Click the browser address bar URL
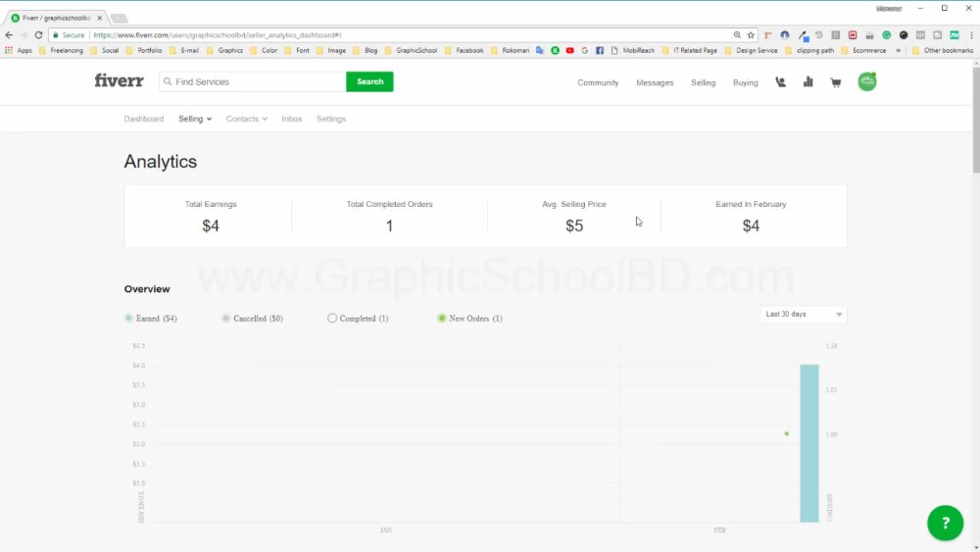This screenshot has height=552, width=980. pos(218,35)
